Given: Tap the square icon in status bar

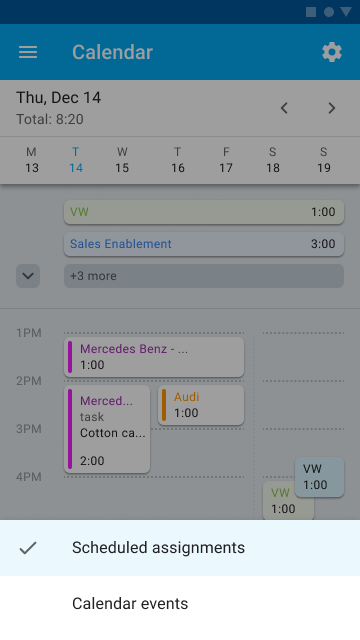Looking at the screenshot, I should [x=311, y=12].
